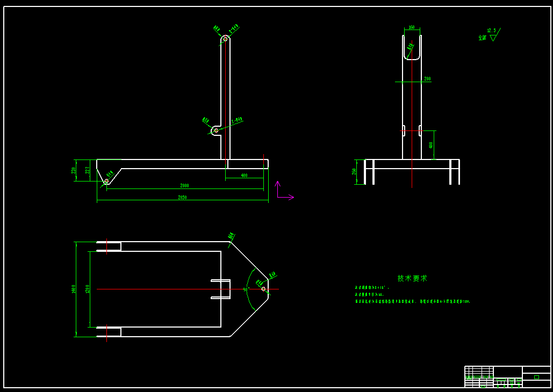Select the 2000 dimension text
The image size is (553, 392).
pos(184,185)
